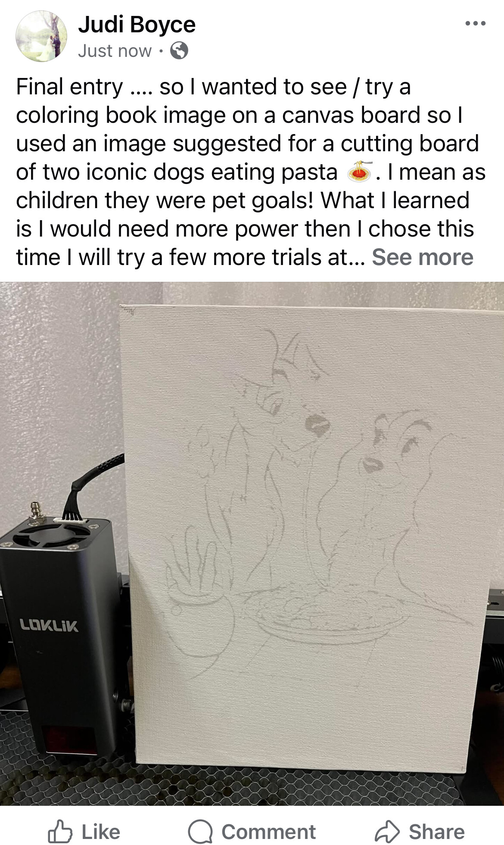Click the public globe privacy icon
Image resolution: width=504 pixels, height=845 pixels.
pyautogui.click(x=179, y=51)
